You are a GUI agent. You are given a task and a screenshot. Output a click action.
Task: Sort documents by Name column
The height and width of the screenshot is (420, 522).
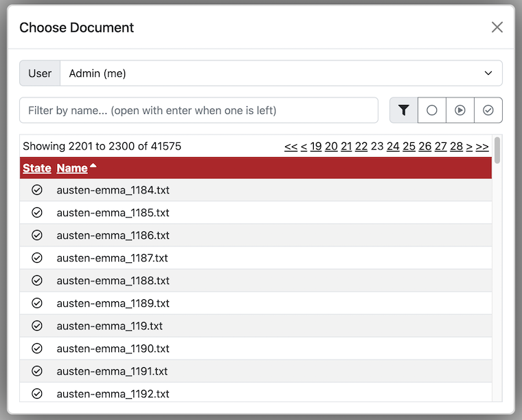[x=72, y=168]
